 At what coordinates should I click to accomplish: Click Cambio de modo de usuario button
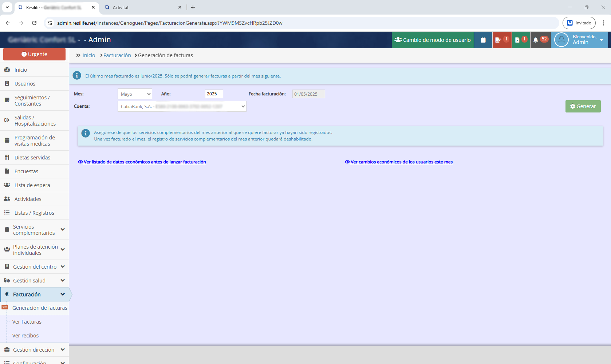(x=433, y=40)
